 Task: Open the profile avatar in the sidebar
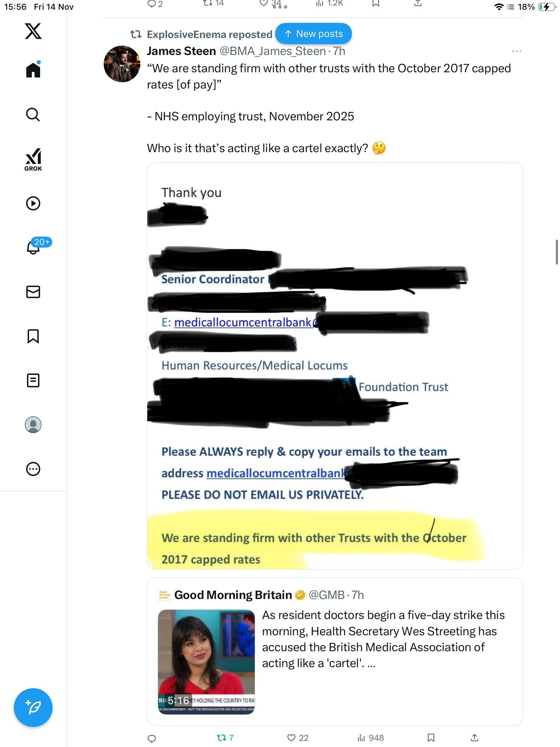coord(33,425)
